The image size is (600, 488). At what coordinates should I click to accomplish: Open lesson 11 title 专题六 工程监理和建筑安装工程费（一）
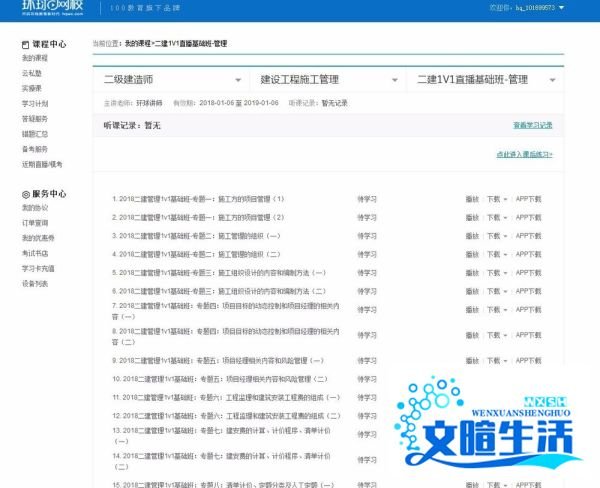tap(226, 398)
